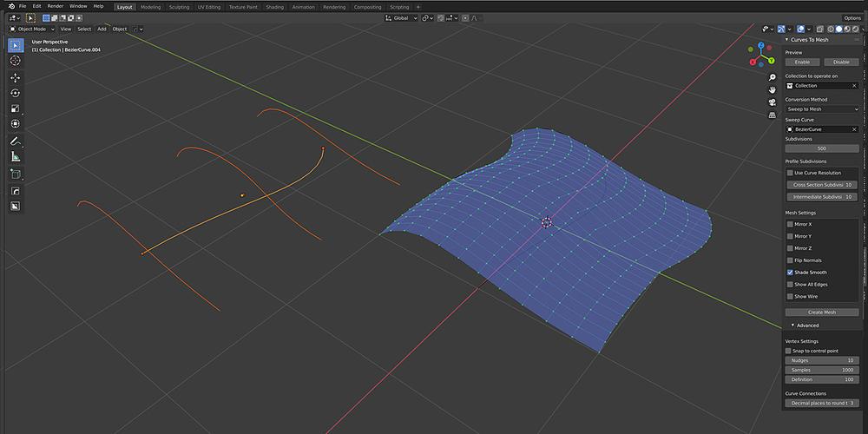This screenshot has height=434, width=868.
Task: Open pivot point dropdown
Action: 427,17
